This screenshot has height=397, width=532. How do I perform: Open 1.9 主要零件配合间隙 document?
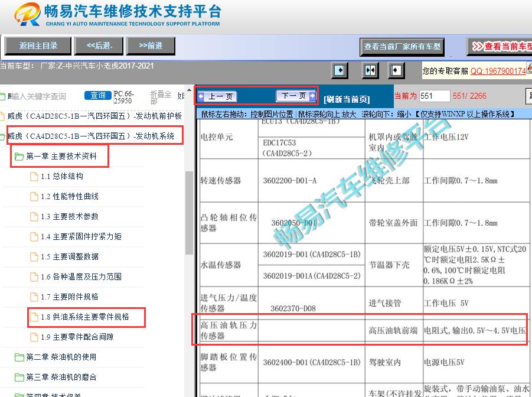(x=77, y=337)
